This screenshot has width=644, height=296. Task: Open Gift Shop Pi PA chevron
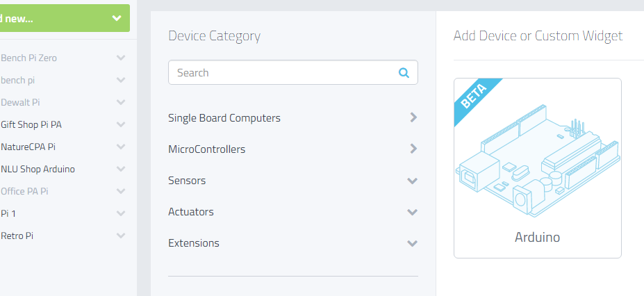point(121,124)
